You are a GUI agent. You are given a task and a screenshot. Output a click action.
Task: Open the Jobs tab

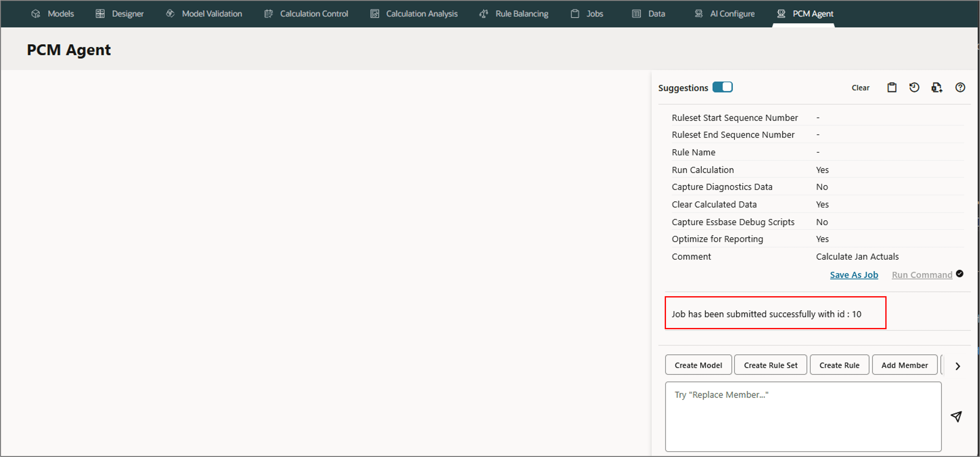594,14
